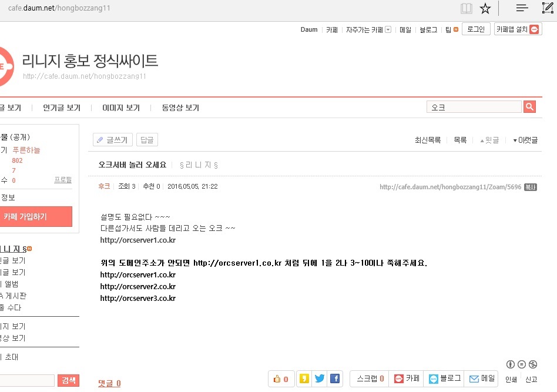
Task: Open browser reading view book icon
Action: pos(466,8)
